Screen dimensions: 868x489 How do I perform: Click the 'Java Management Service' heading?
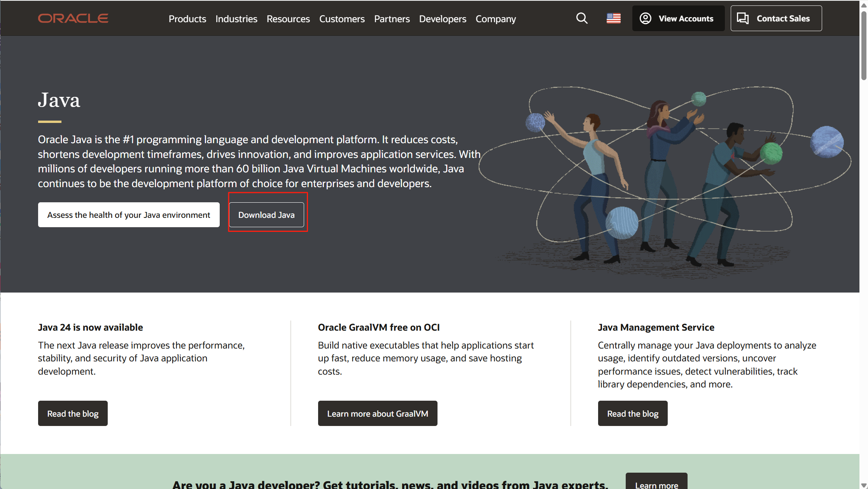[656, 328]
